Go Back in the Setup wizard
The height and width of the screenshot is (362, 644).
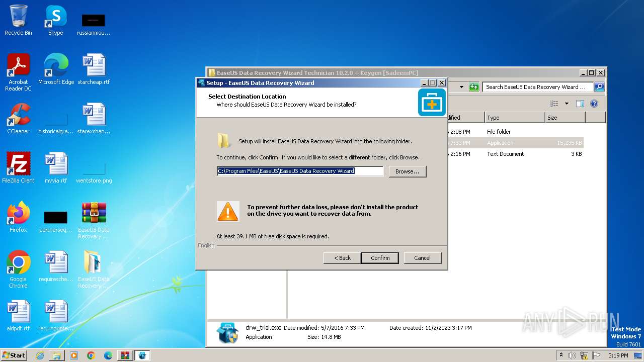coord(342,258)
